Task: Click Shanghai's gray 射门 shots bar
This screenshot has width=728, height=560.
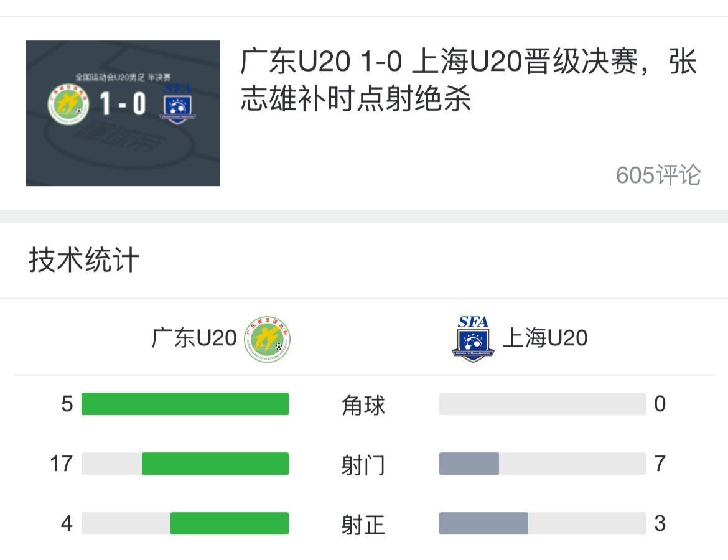Action: click(x=469, y=464)
